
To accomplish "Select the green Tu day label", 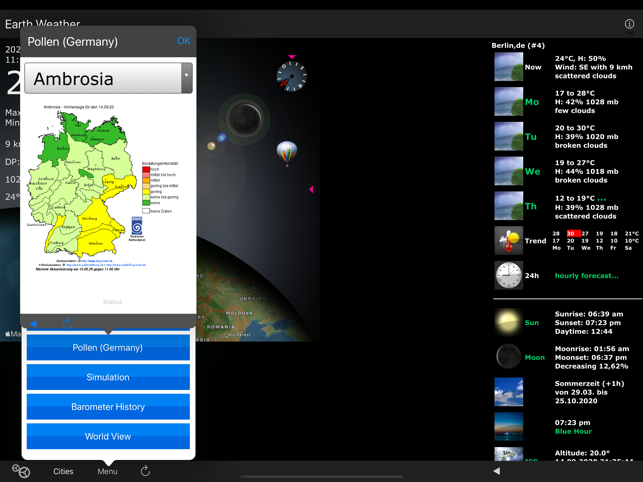I will (531, 137).
